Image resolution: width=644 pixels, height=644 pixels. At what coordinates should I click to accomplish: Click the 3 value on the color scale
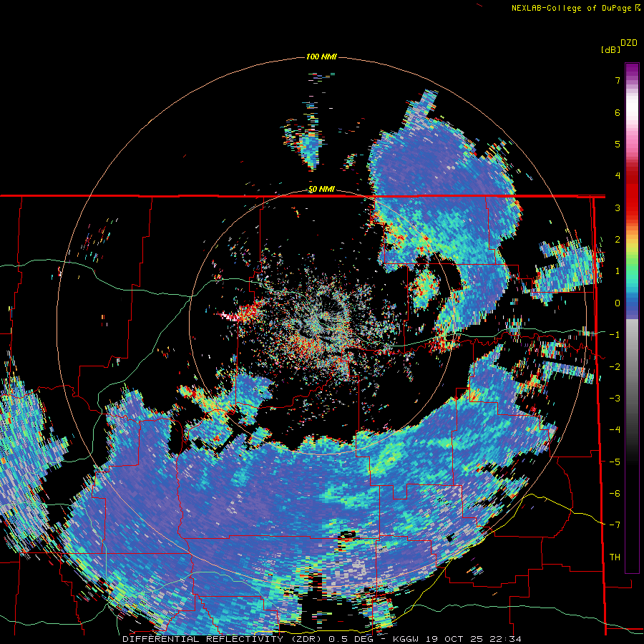tap(618, 208)
